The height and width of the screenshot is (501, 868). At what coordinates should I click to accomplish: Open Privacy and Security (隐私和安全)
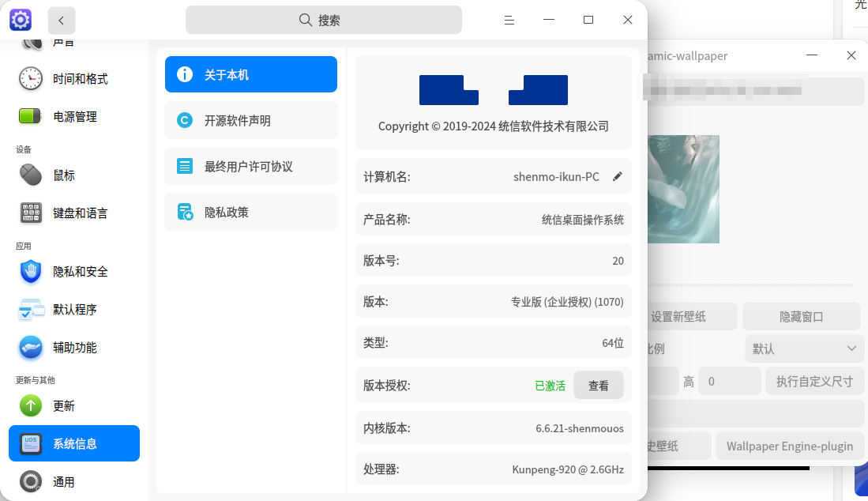click(74, 272)
